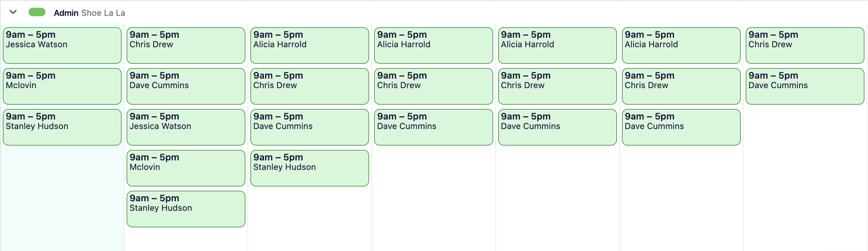868x251 pixels.
Task: Open Dave Cummins' shift in the second day column
Action: (186, 86)
